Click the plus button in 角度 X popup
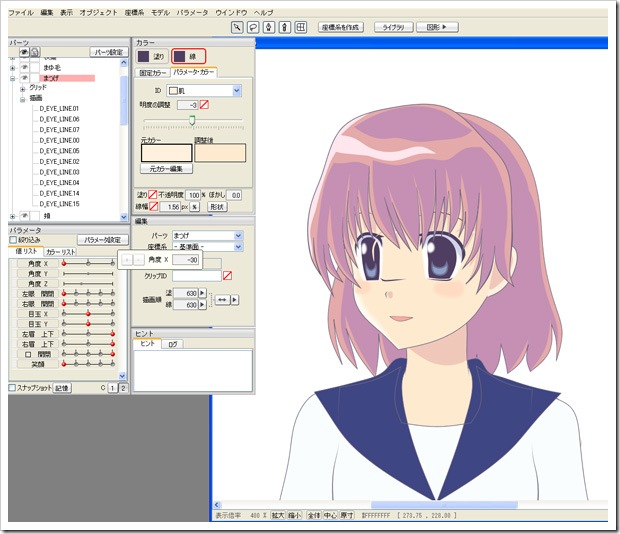 [x=127, y=260]
